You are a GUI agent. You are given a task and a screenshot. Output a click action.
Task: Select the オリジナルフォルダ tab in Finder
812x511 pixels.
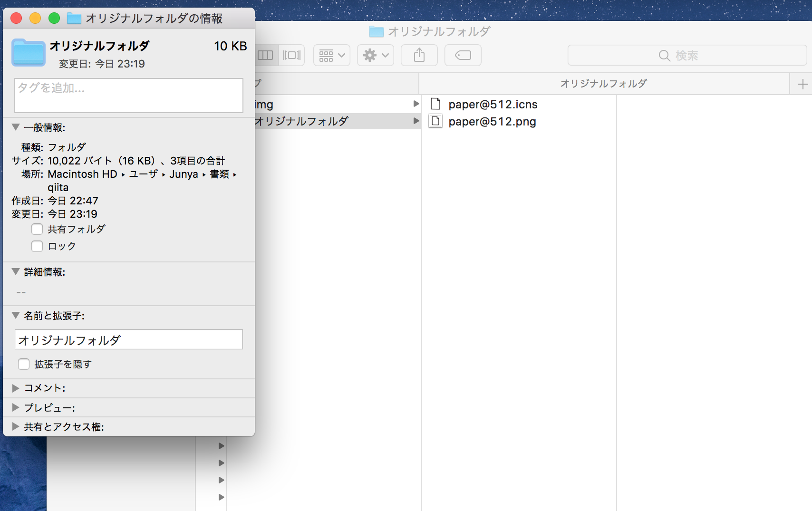tap(604, 84)
